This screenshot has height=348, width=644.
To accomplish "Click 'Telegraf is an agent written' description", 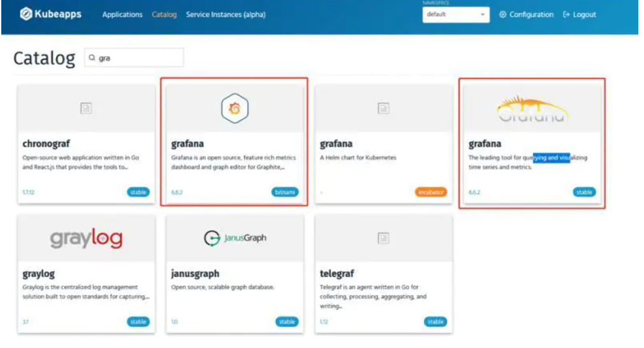I will [373, 296].
